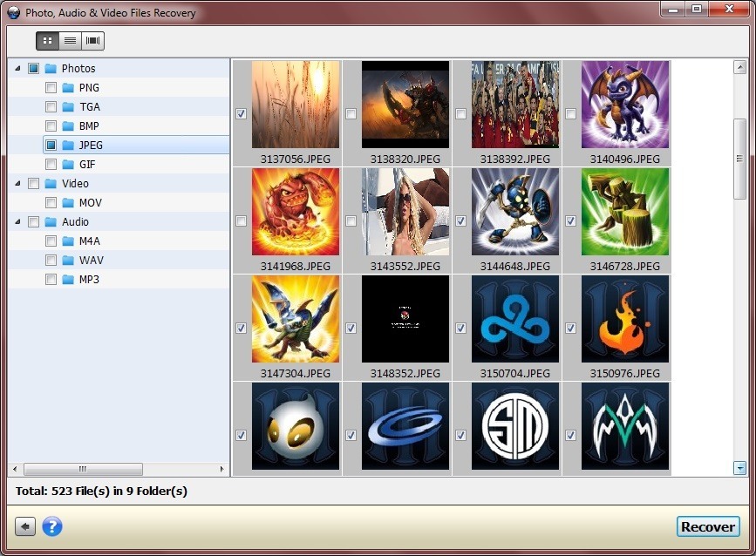Collapse the Audio tree node
The height and width of the screenshot is (556, 756).
(x=18, y=221)
